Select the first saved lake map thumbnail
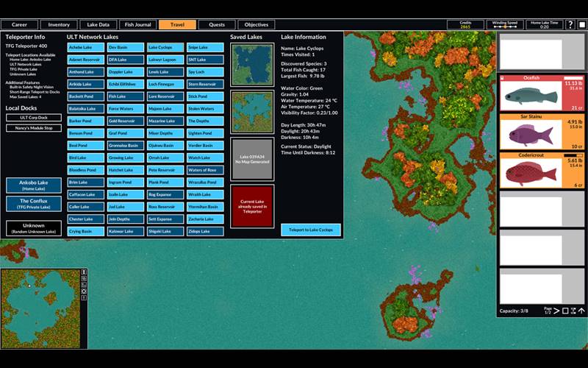The height and width of the screenshot is (368, 588). click(x=252, y=63)
